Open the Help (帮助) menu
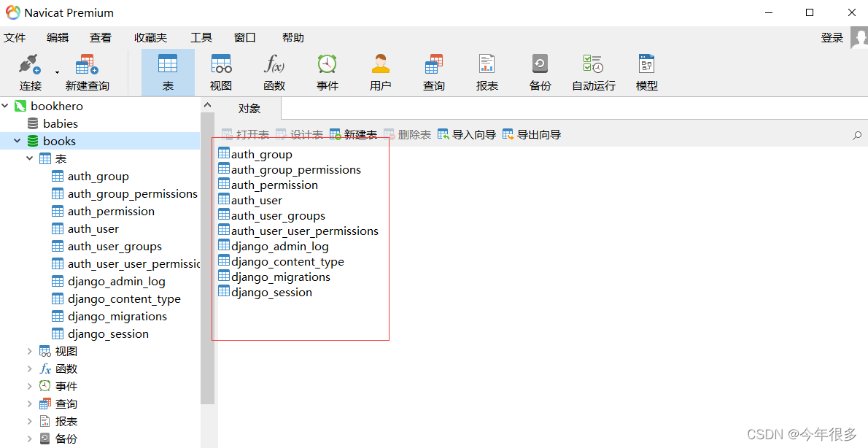The height and width of the screenshot is (448, 868). 292,38
